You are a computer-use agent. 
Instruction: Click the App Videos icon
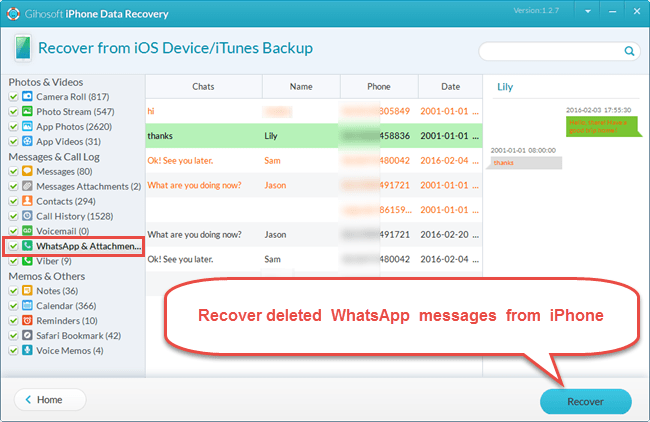click(x=27, y=141)
